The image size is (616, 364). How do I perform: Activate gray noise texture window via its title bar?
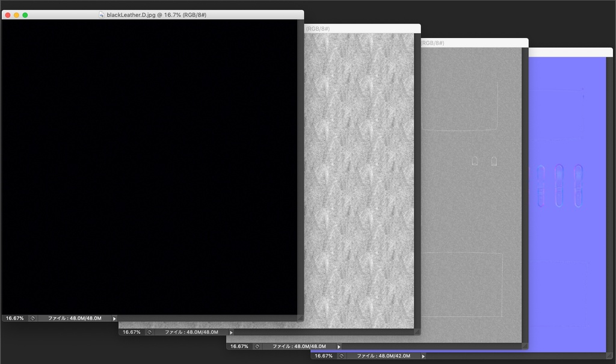[362, 28]
